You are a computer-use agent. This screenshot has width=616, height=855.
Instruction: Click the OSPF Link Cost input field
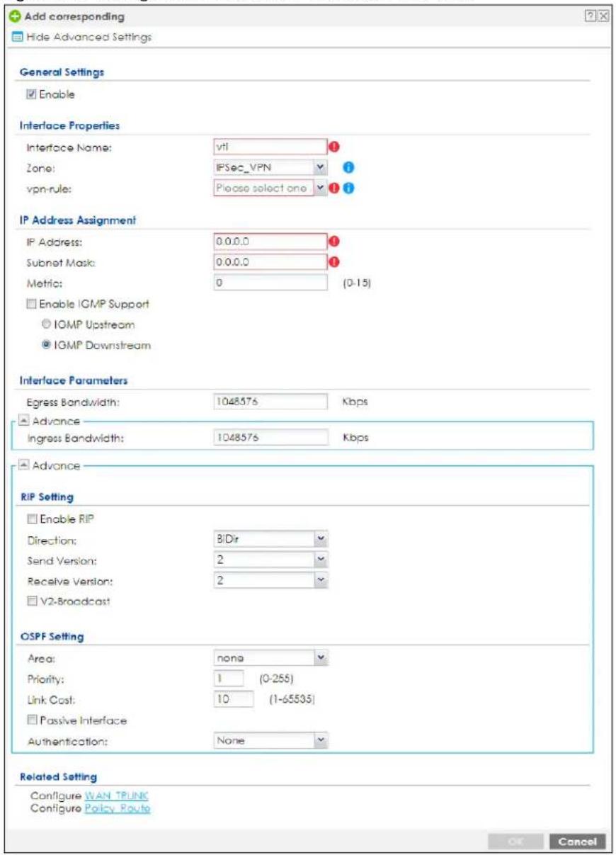click(x=233, y=700)
